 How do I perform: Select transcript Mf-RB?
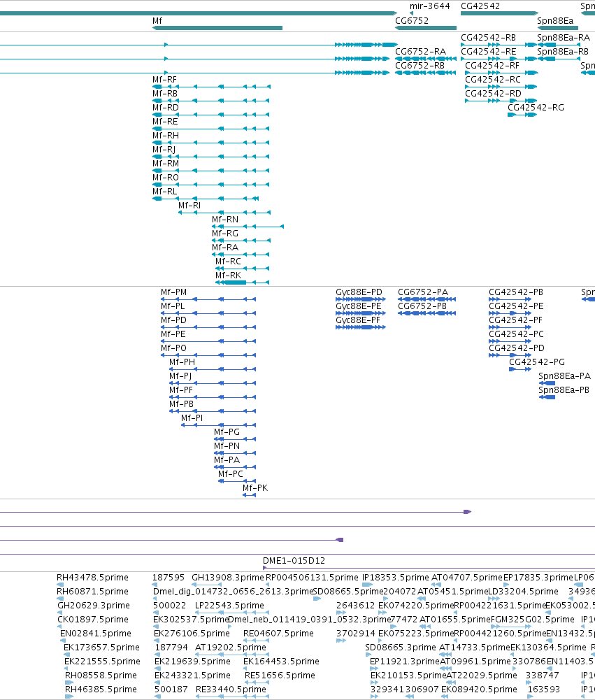tap(165, 94)
